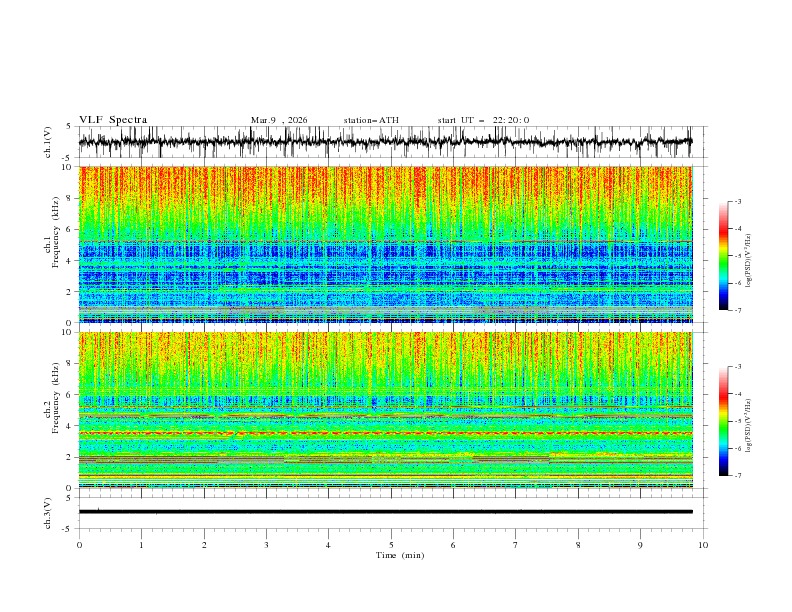Click the ch.1 frequency tick label "8"
The width and height of the screenshot is (792, 612).
(70, 198)
